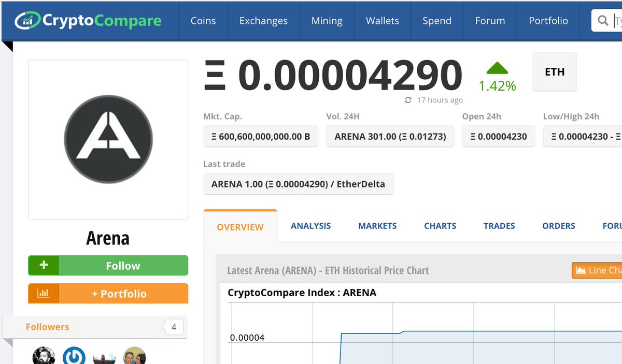The width and height of the screenshot is (622, 364).
Task: Open the Wallets menu
Action: tap(383, 21)
